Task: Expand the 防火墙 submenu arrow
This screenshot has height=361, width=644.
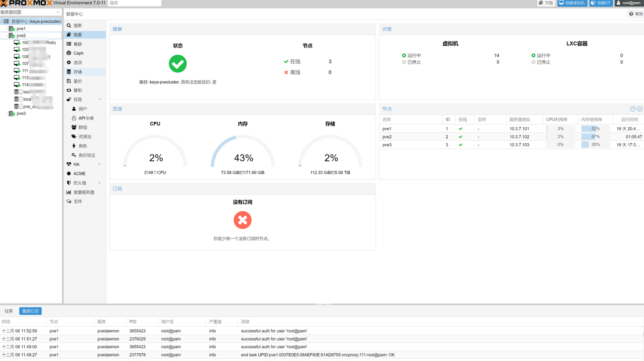Action: (100, 183)
